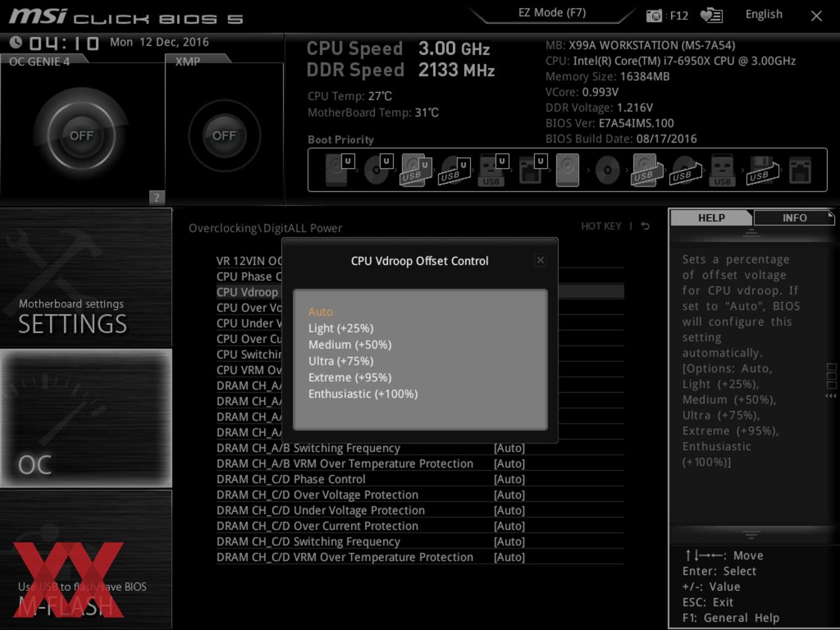840x630 pixels.
Task: Select the legacy USB hard disk boot icon
Action: point(646,170)
